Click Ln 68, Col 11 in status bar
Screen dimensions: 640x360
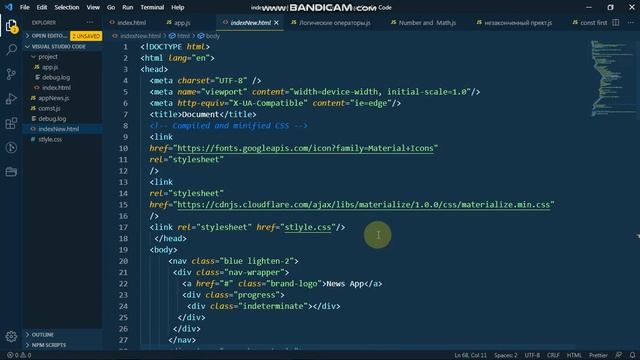point(470,355)
